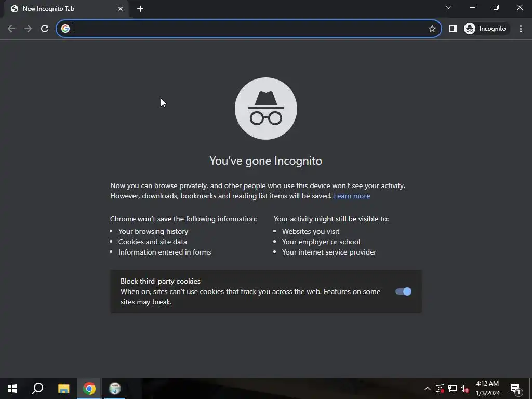Viewport: 532px width, 399px height.
Task: Select the New Incognito Tab tab
Action: coord(66,9)
